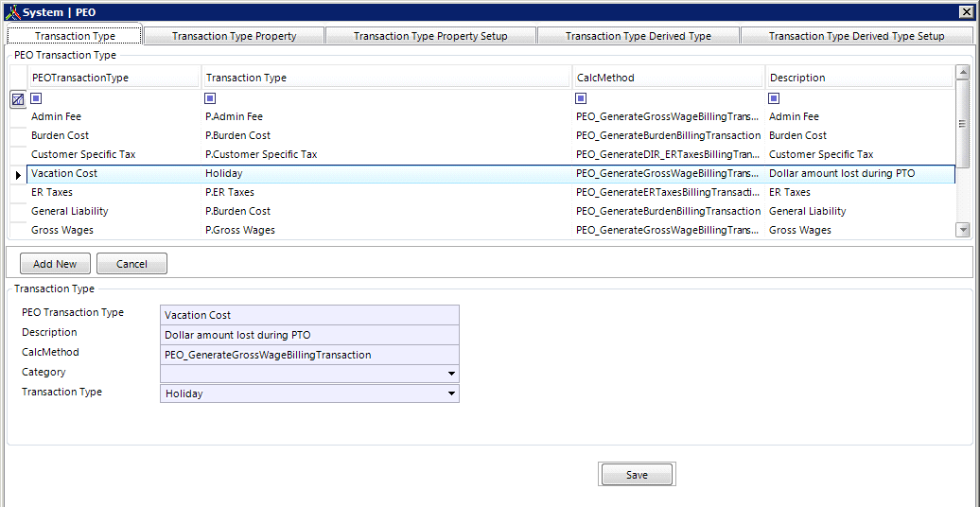Open filter operator icon under Description column
The width and height of the screenshot is (980, 507).
[774, 98]
